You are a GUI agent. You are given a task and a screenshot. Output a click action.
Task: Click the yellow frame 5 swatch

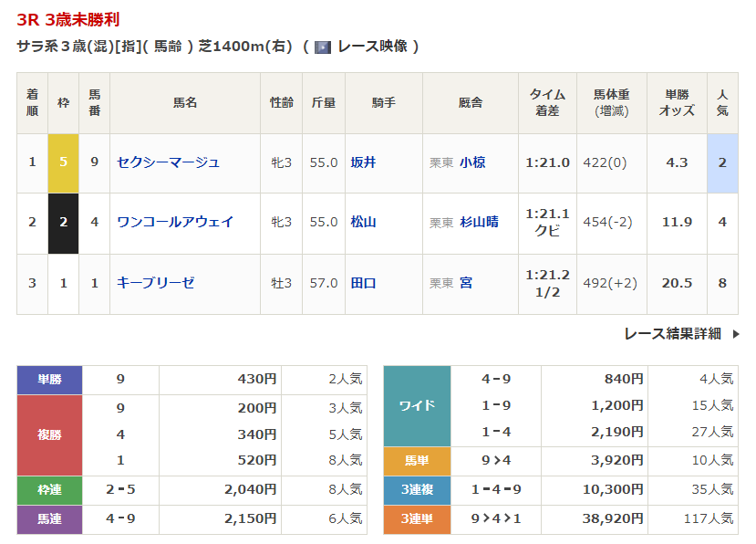pyautogui.click(x=63, y=162)
